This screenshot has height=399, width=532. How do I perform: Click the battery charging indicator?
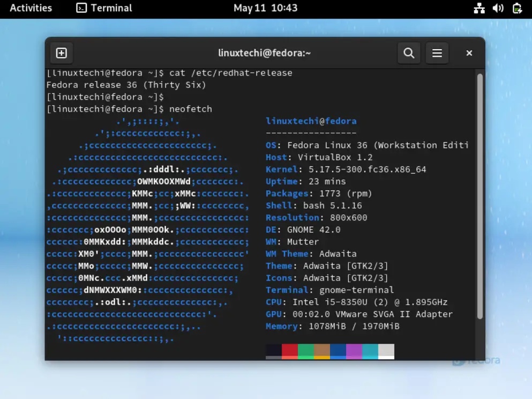point(516,8)
